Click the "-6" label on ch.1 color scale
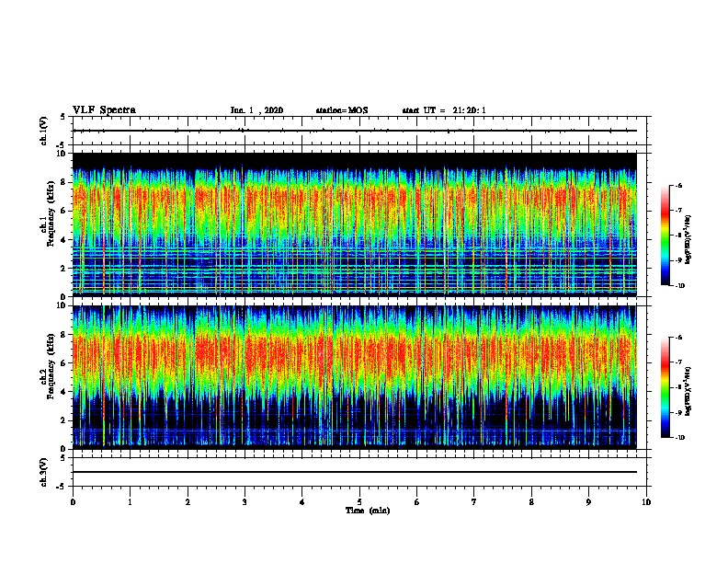This screenshot has height=563, width=728. (678, 185)
